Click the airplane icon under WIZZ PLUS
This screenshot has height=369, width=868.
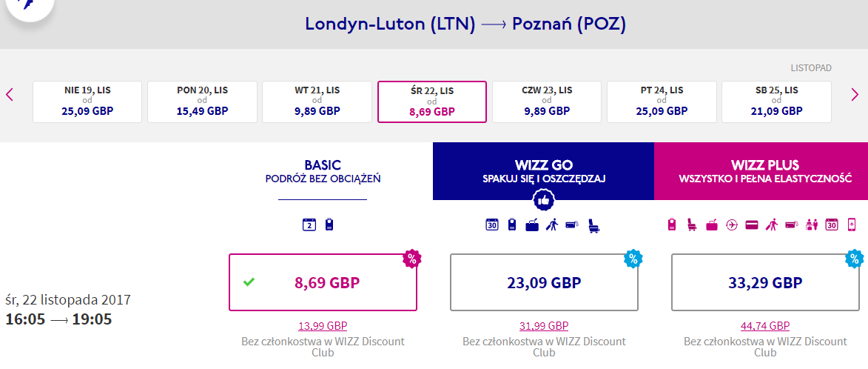pyautogui.click(x=732, y=225)
